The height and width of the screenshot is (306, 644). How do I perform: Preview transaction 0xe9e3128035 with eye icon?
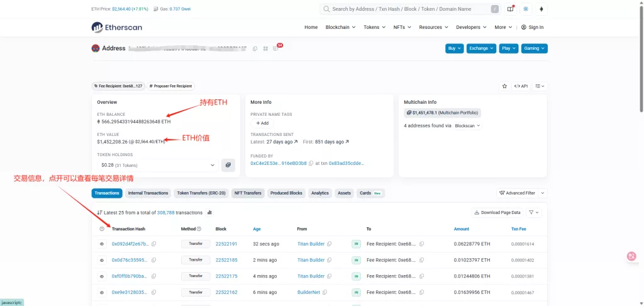(x=102, y=292)
